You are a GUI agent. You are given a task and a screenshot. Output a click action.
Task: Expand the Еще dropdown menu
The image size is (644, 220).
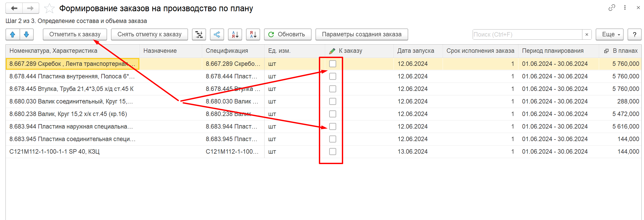610,34
